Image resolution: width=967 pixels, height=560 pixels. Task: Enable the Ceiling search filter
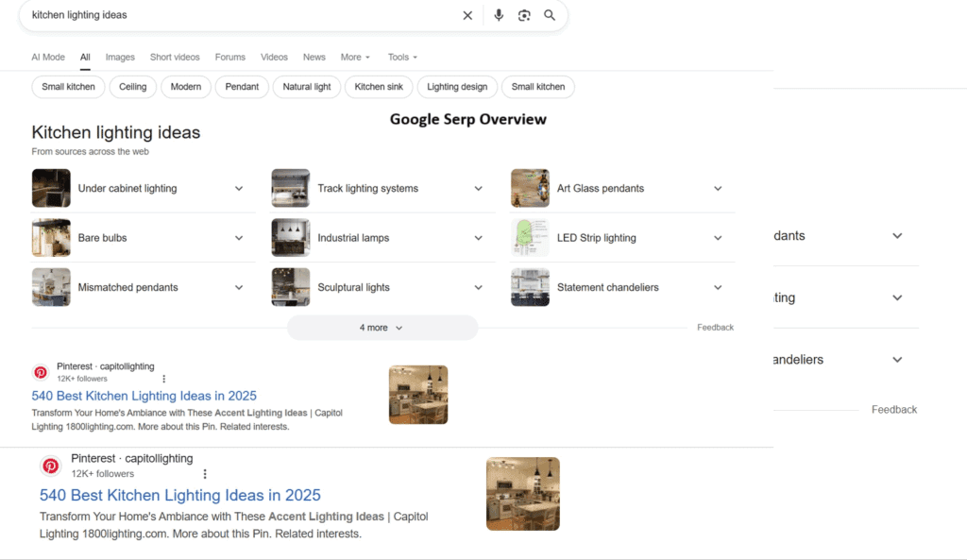tap(132, 87)
